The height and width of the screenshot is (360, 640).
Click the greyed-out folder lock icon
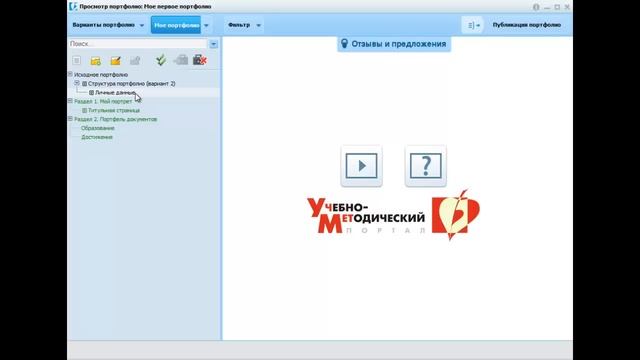135,61
